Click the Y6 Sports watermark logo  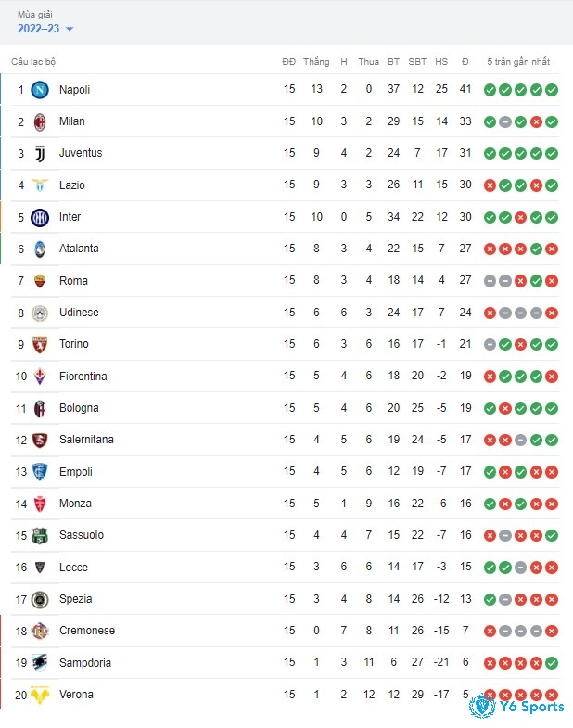pos(516,706)
